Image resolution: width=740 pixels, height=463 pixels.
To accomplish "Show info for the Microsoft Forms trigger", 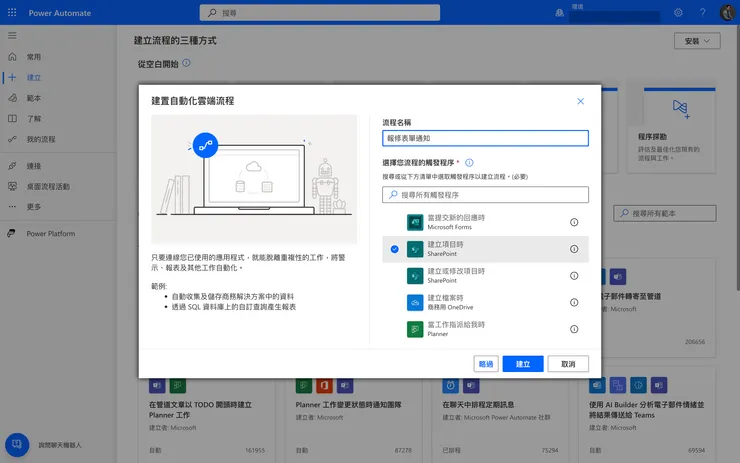I will coord(574,222).
